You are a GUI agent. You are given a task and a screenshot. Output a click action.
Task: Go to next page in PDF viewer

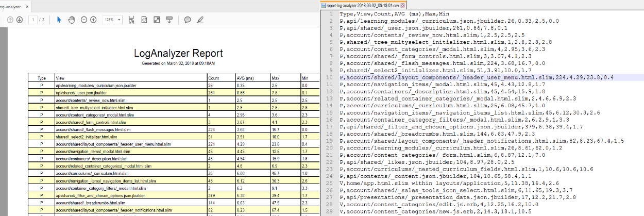pos(20,20)
